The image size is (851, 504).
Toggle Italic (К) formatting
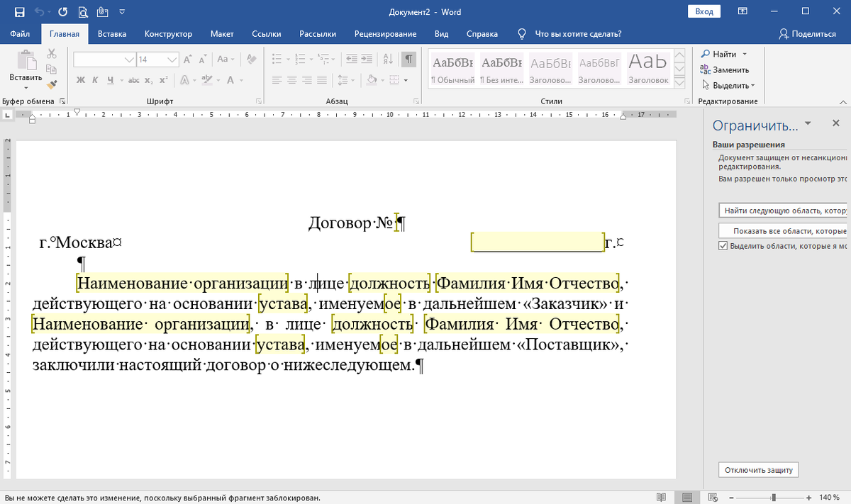click(95, 80)
